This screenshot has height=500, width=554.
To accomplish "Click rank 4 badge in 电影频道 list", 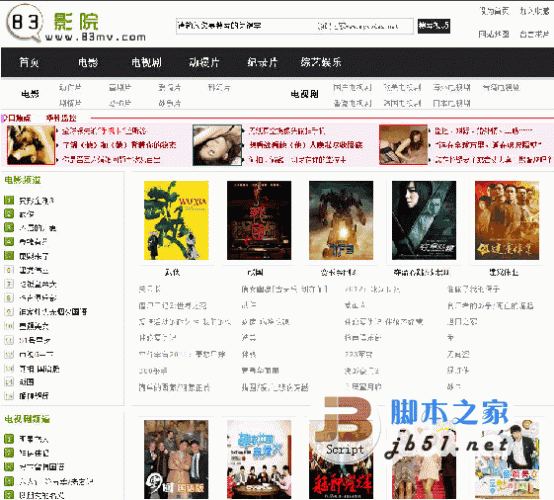I will point(9,242).
